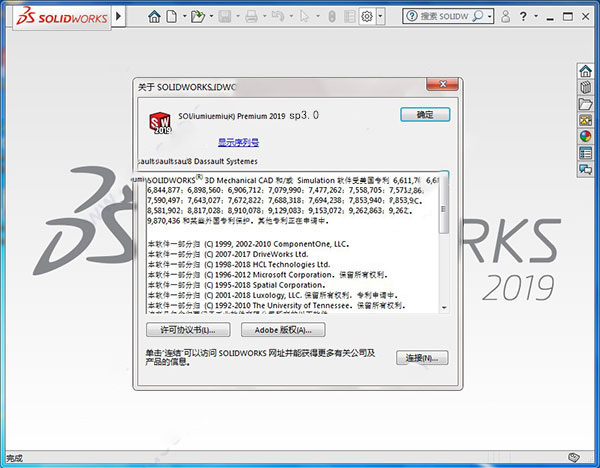
Task: Click the '1998-2018 HCL Technologies Ltd.' line
Action: tap(239, 265)
